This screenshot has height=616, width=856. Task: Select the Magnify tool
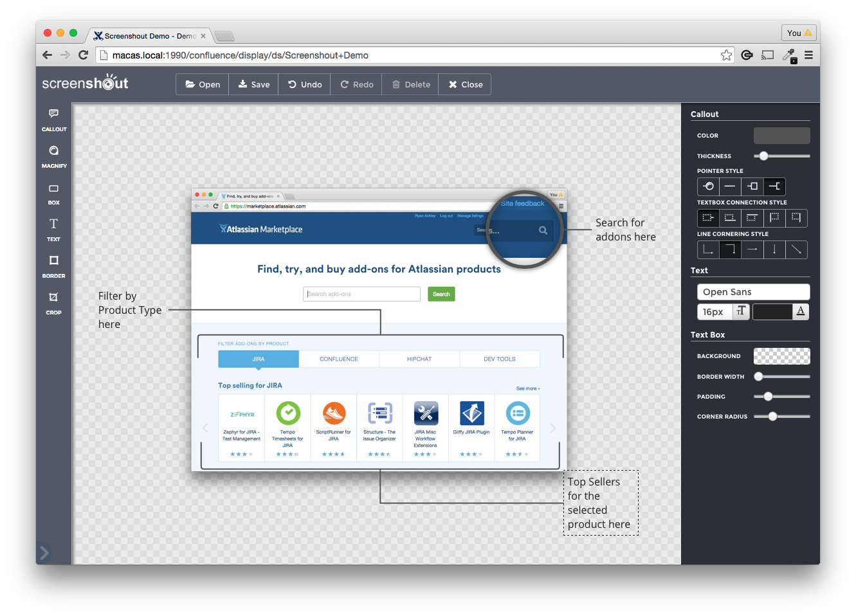54,157
